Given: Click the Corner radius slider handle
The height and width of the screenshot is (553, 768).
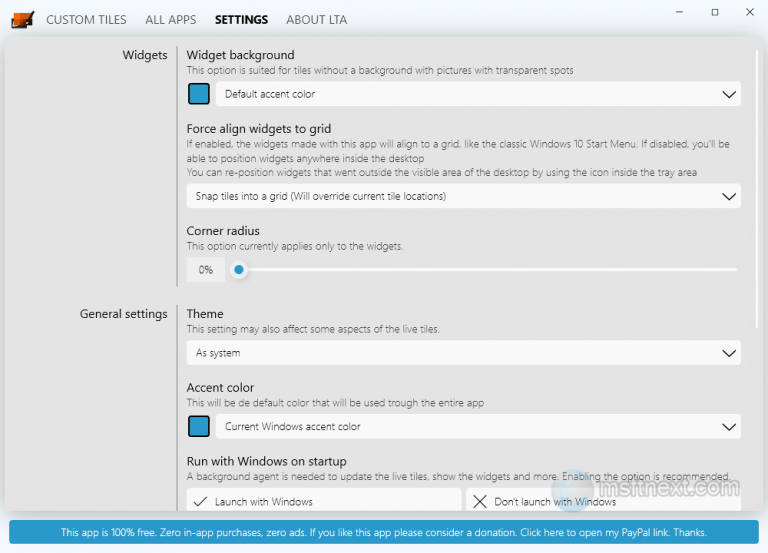Looking at the screenshot, I should pyautogui.click(x=239, y=270).
